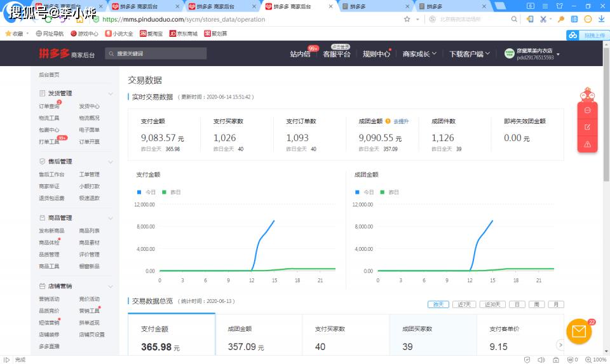The image size is (610, 364).
Task: Open 爱淘宝 bookmark
Action: pos(151,34)
